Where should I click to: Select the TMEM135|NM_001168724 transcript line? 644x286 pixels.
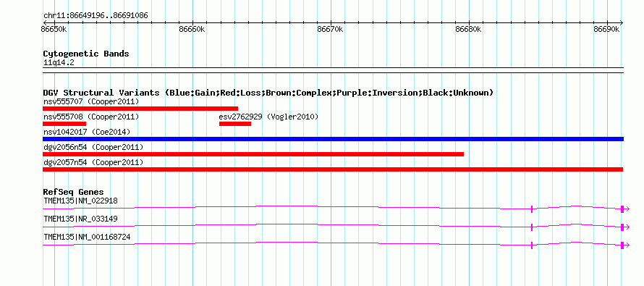(x=336, y=245)
